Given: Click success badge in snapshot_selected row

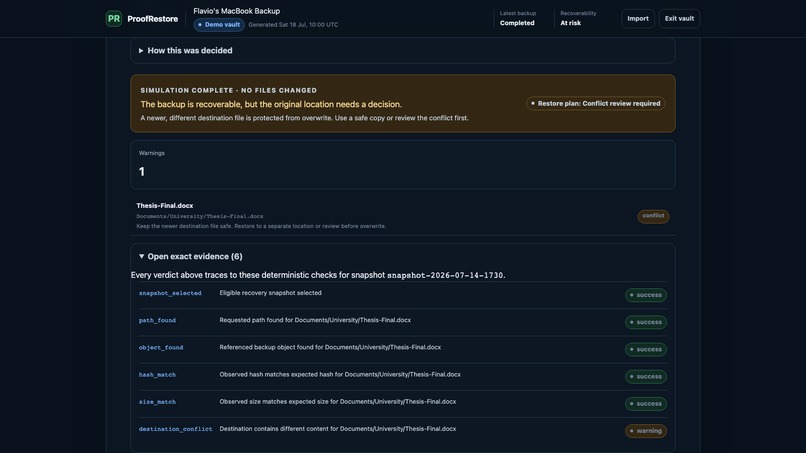Looking at the screenshot, I should pos(646,295).
